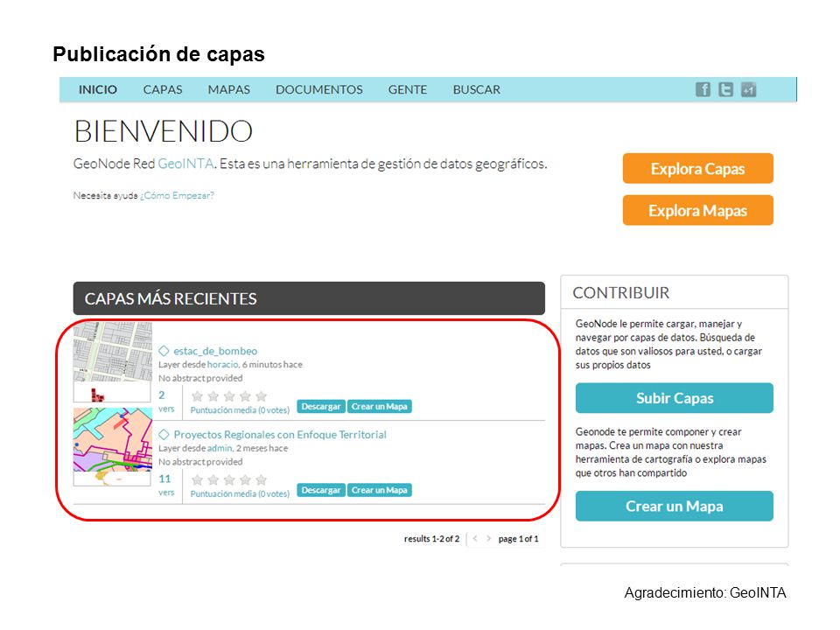Rate the estac_de_bombeo layer using its stars
Screen dimensions: 840x630
coord(229,396)
